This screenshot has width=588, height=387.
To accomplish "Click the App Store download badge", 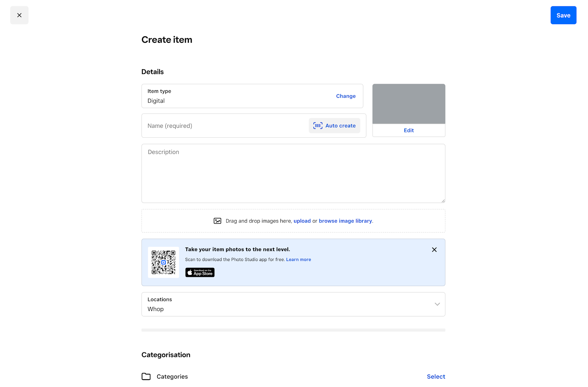I will 200,272.
